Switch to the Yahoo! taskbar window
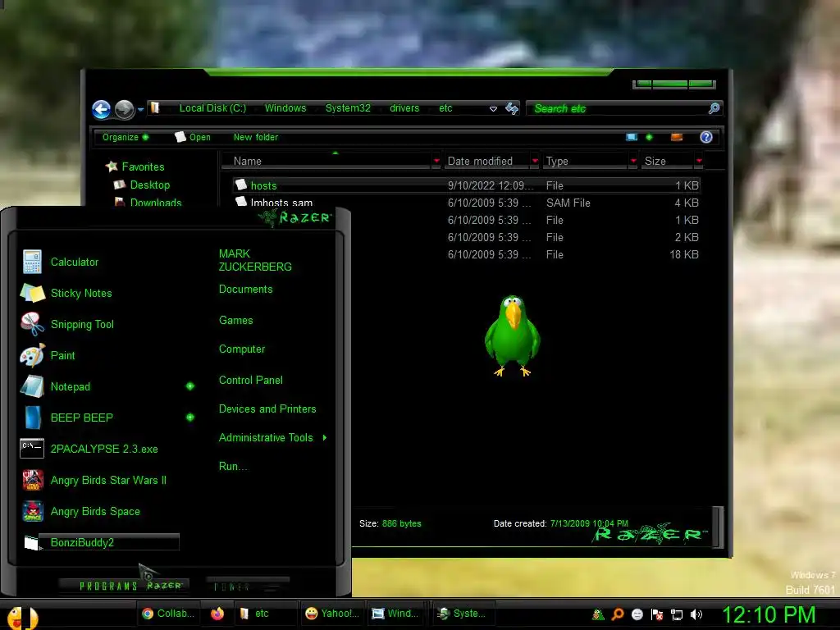This screenshot has width=840, height=630. pos(332,614)
